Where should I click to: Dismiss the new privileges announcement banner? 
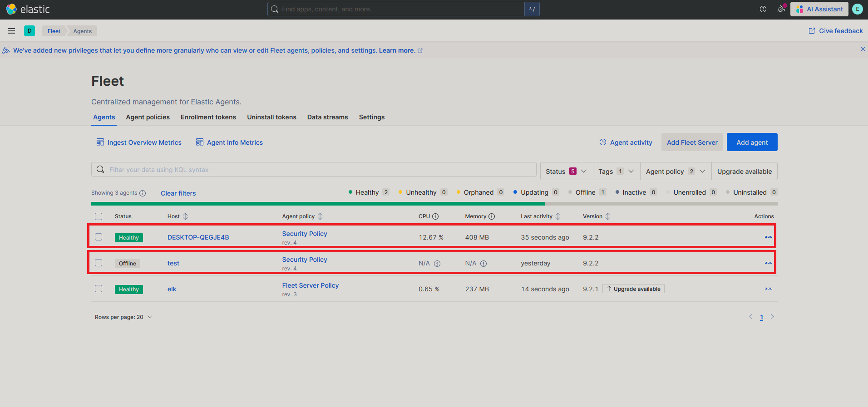coord(863,49)
